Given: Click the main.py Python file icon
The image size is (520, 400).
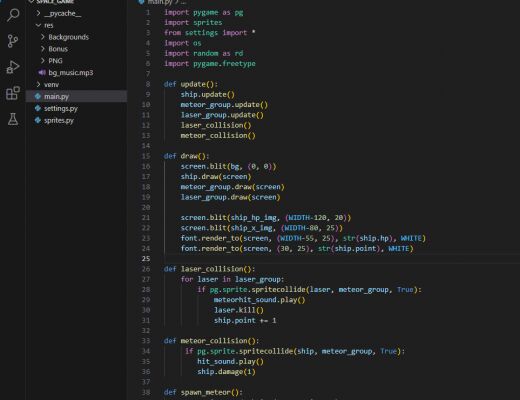Looking at the screenshot, I should click(x=38, y=96).
